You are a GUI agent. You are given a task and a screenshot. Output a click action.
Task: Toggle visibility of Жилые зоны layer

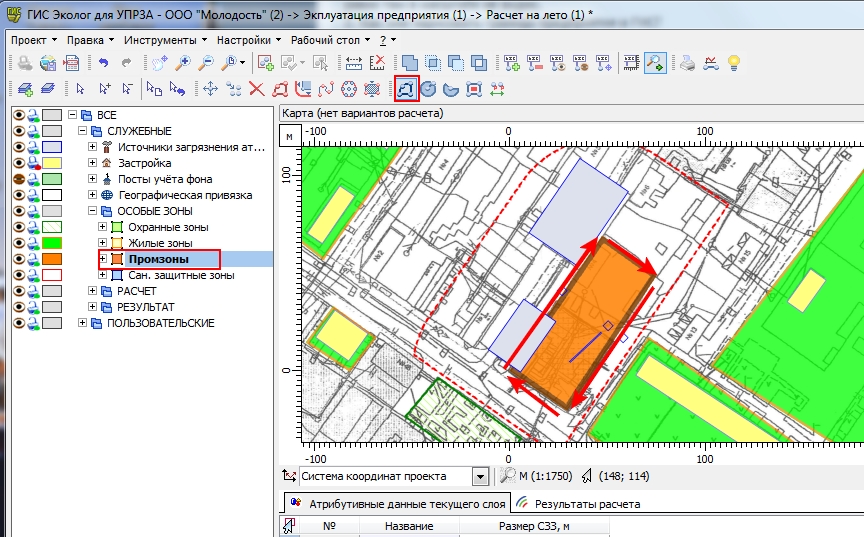[18, 243]
